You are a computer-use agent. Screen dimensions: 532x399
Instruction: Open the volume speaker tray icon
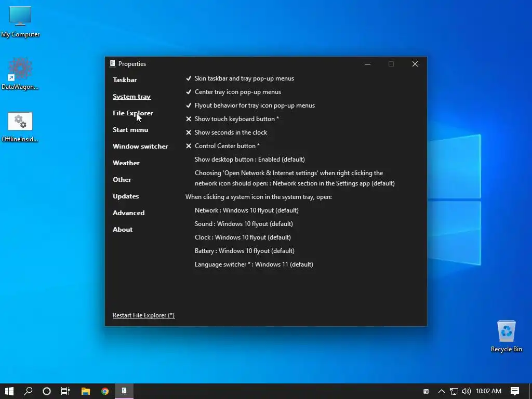[467, 391]
